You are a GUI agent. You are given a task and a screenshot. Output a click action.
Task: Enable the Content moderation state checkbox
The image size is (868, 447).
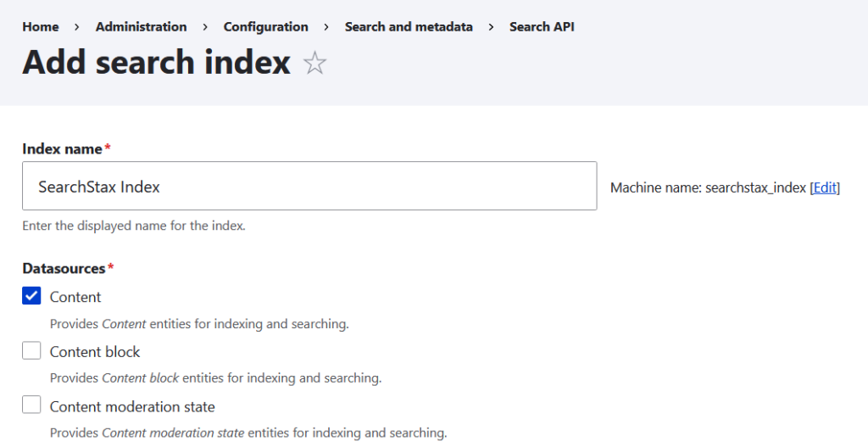pyautogui.click(x=31, y=405)
